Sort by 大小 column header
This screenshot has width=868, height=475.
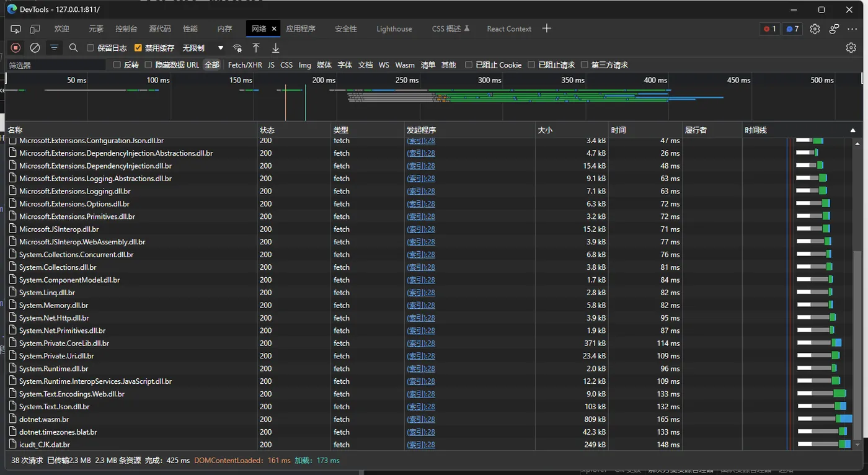coord(572,130)
